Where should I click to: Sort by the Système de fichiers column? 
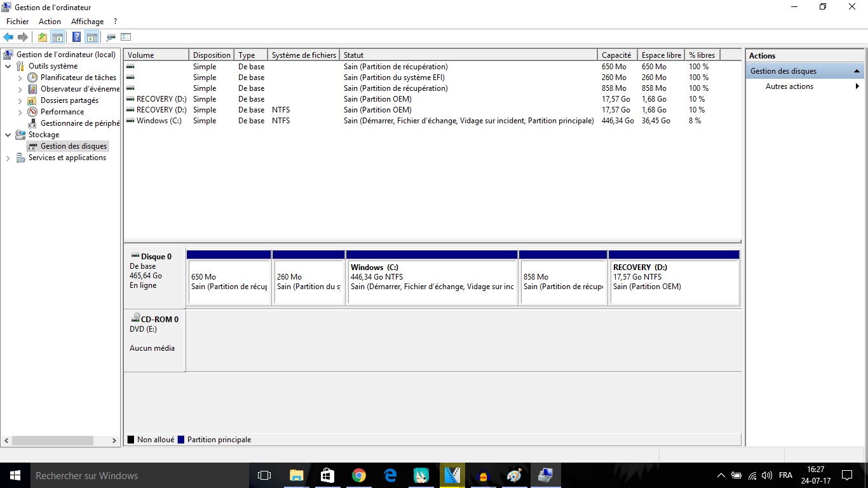(304, 55)
